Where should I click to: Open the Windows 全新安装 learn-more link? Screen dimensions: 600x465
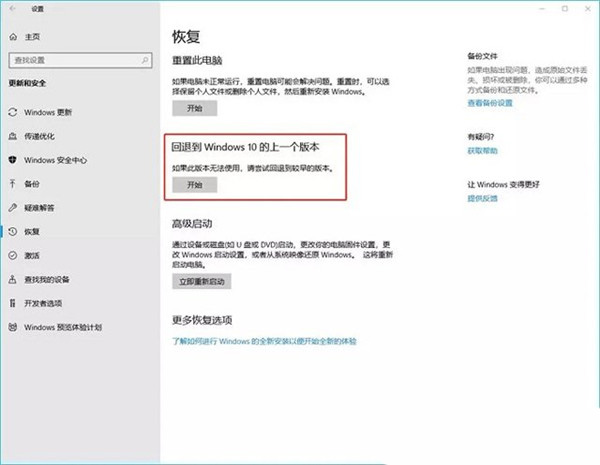267,341
